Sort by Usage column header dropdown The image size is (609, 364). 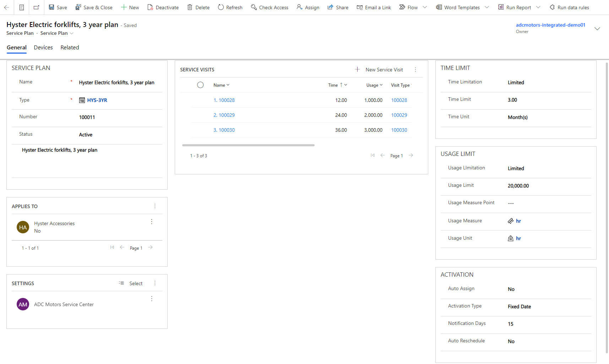(x=374, y=85)
